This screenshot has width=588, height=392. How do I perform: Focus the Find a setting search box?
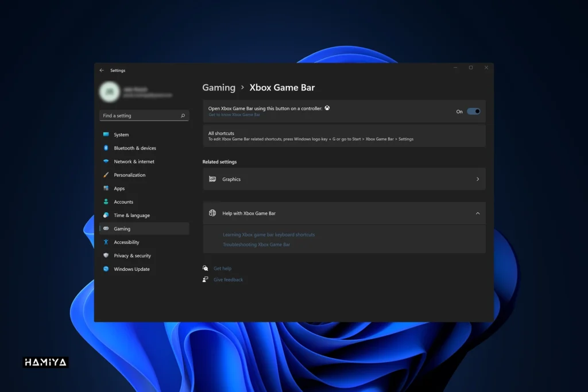pos(144,115)
